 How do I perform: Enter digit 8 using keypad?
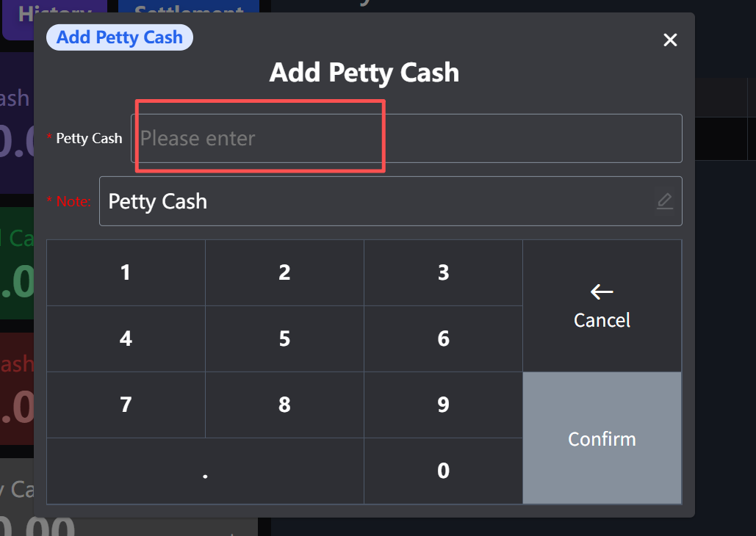click(284, 405)
